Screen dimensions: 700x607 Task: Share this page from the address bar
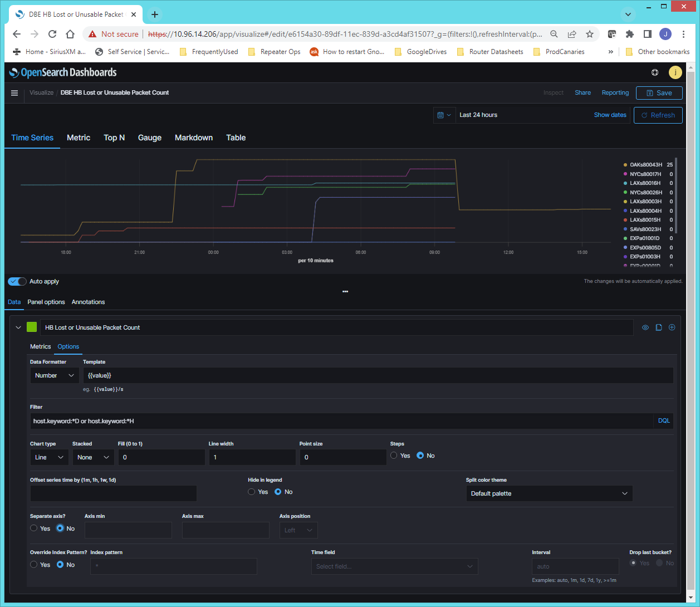(x=572, y=34)
